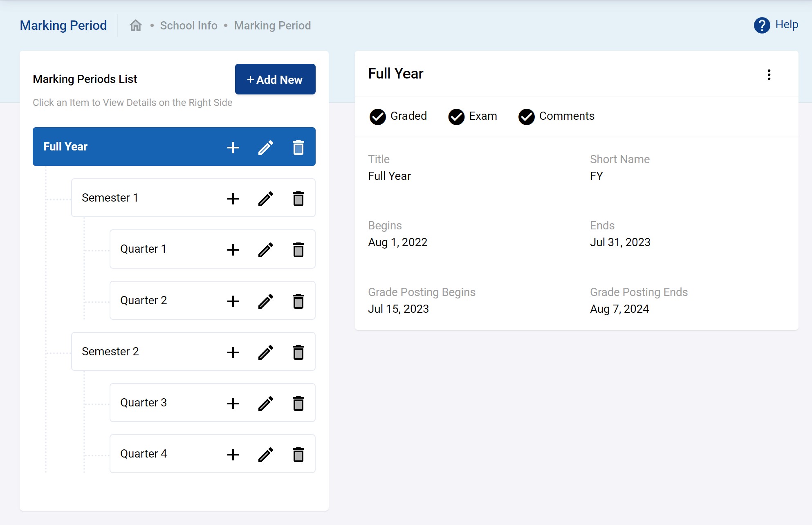Delete Quarter 3 using trash icon

pos(298,404)
